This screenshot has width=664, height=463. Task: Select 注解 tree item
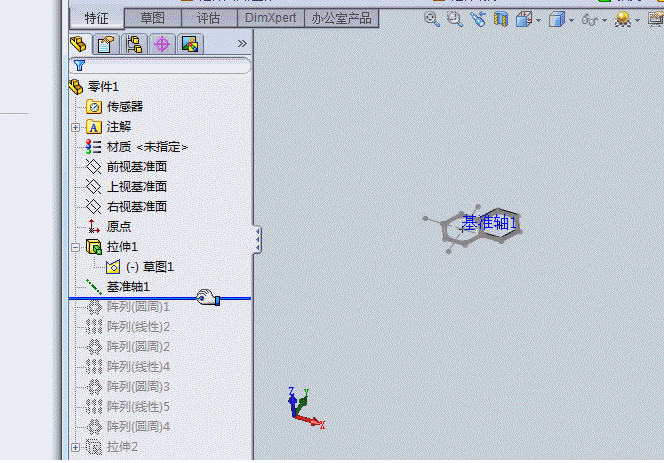[x=119, y=127]
